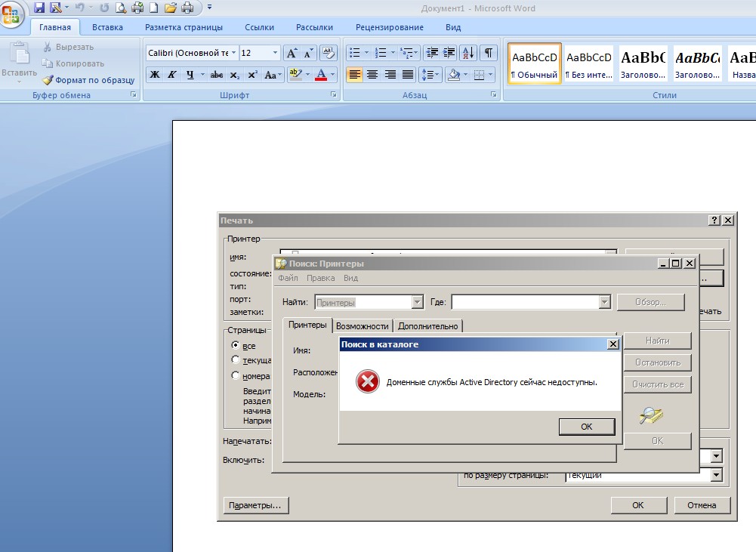Click Shrink Font small A icon
This screenshot has height=552, width=756.
309,53
